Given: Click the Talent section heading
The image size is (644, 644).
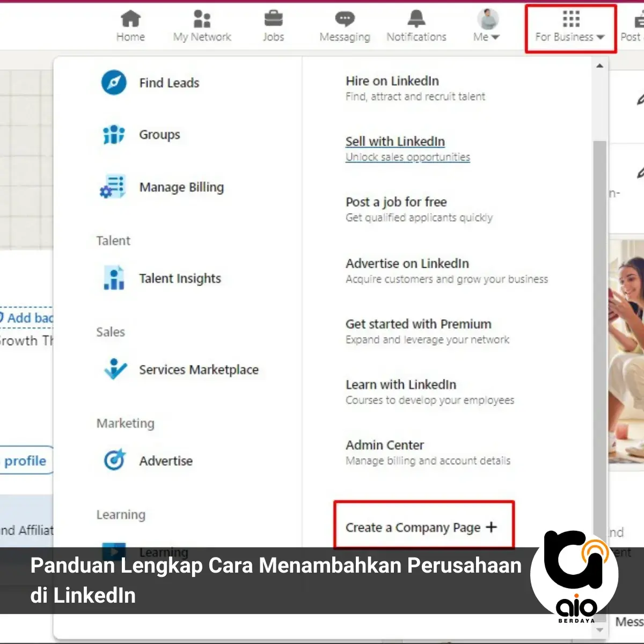Looking at the screenshot, I should pyautogui.click(x=113, y=241).
